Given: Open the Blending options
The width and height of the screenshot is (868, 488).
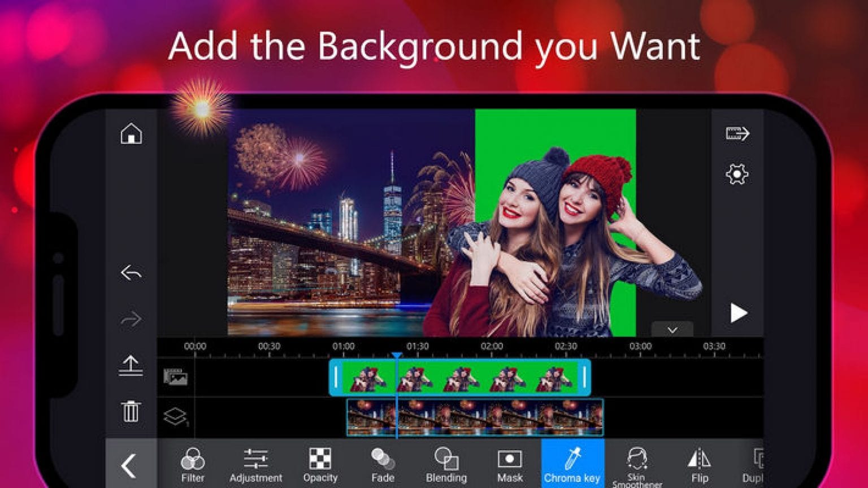Looking at the screenshot, I should pos(446,465).
